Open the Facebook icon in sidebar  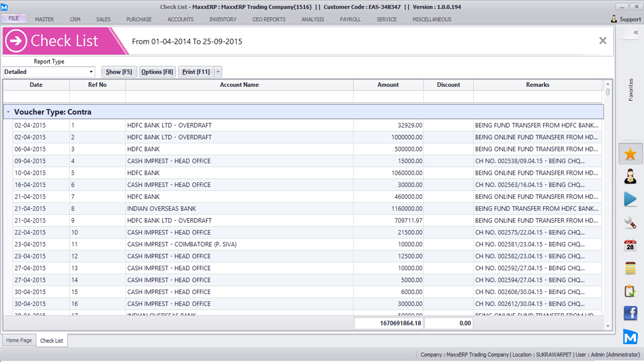630,313
